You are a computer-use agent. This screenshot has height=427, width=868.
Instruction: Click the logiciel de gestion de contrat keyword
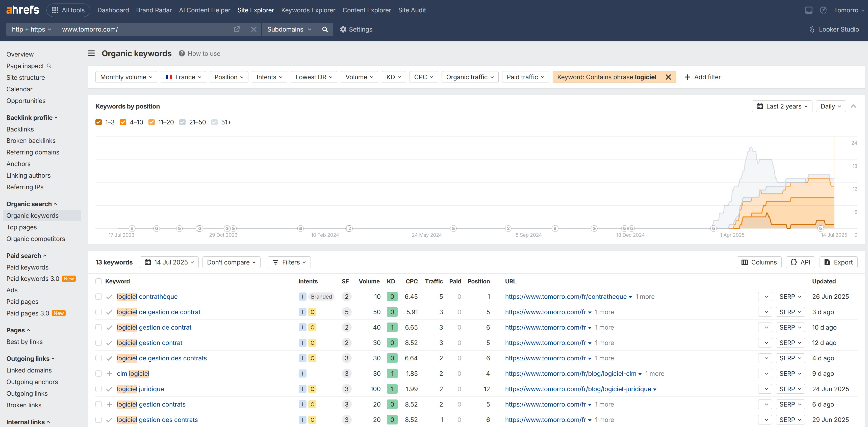coord(158,312)
